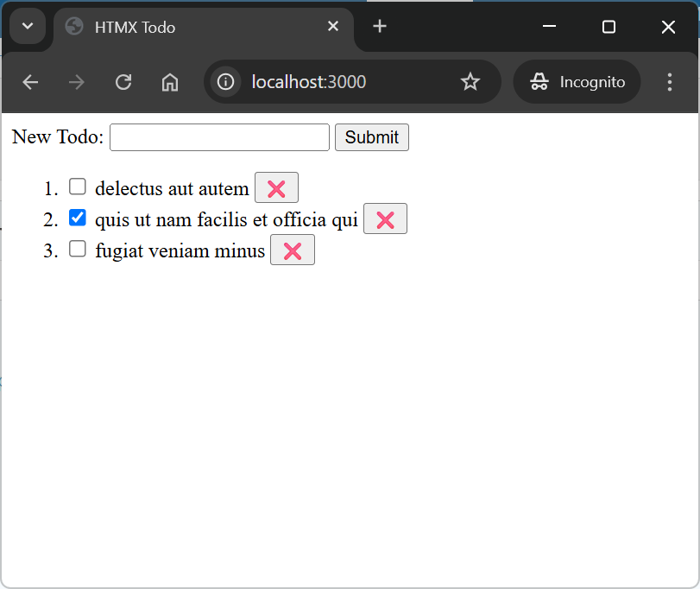
Task: Delete the 'delectus aut autem' todo
Action: pos(276,188)
